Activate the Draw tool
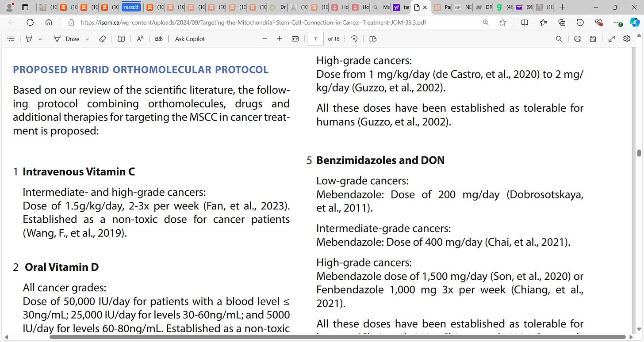This screenshot has height=342, width=644. (x=67, y=39)
